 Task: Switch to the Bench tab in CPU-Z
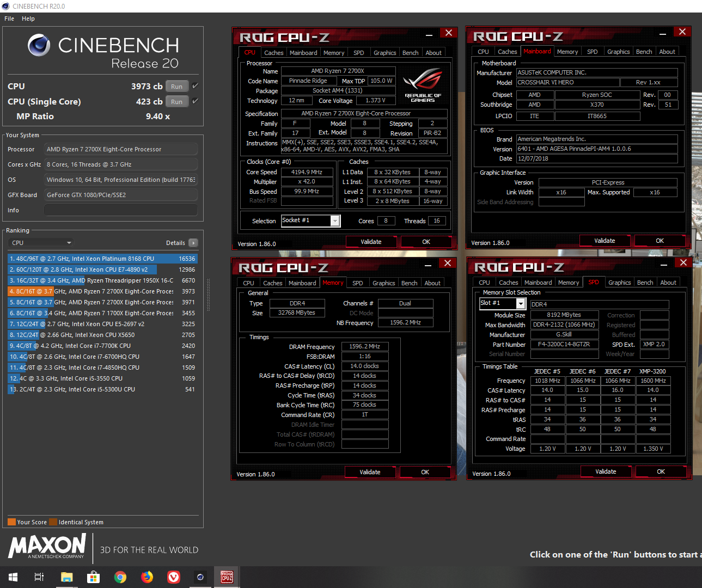pyautogui.click(x=410, y=52)
